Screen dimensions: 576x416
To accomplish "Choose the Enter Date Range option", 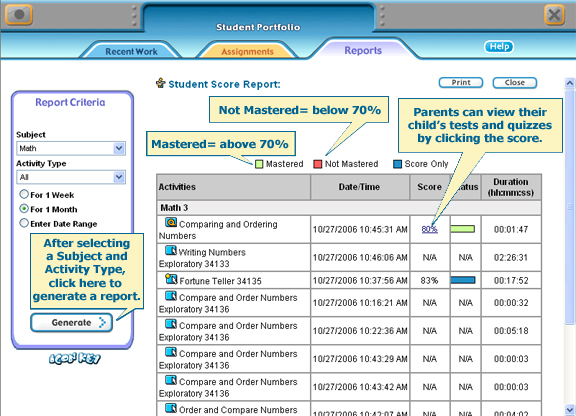I will [24, 223].
